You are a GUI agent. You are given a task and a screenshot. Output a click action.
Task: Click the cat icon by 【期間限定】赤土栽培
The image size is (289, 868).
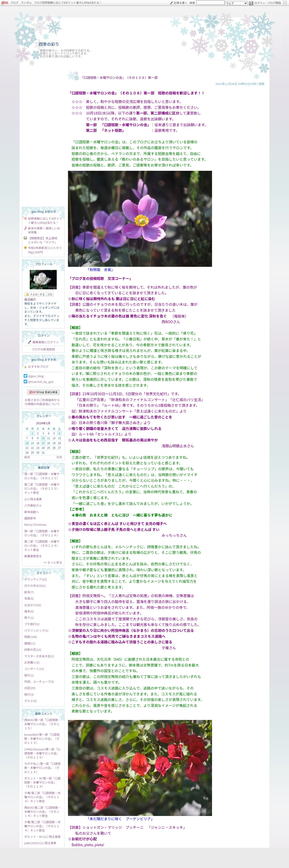tap(25, 238)
